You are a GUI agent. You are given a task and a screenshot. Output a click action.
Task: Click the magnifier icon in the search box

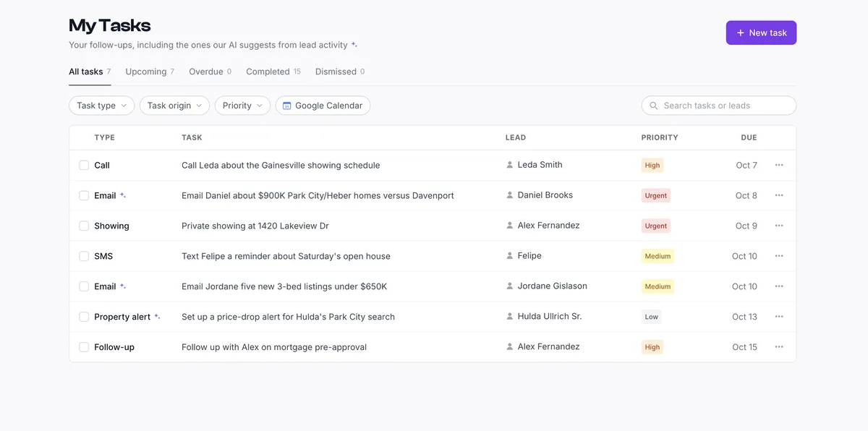(654, 106)
